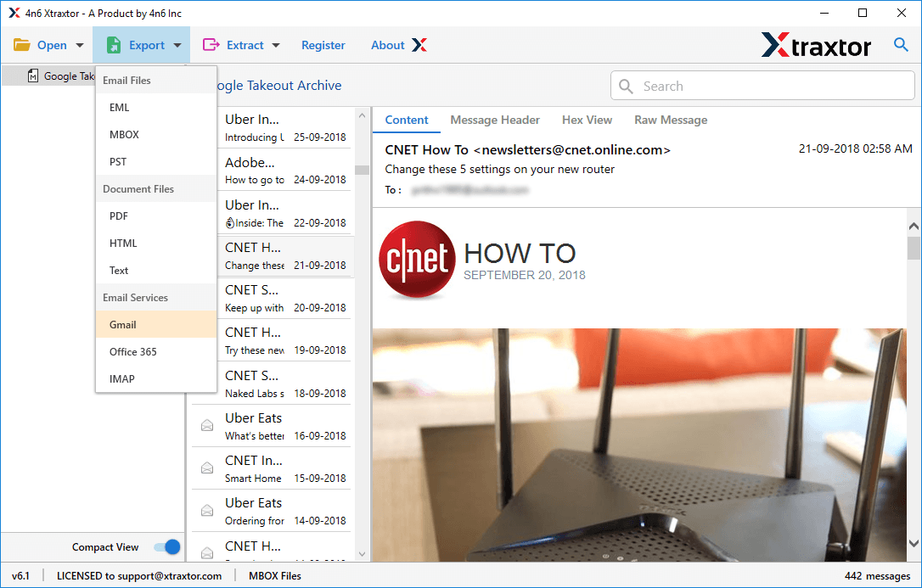Click into the Search input field
This screenshot has width=922, height=588.
tap(773, 86)
